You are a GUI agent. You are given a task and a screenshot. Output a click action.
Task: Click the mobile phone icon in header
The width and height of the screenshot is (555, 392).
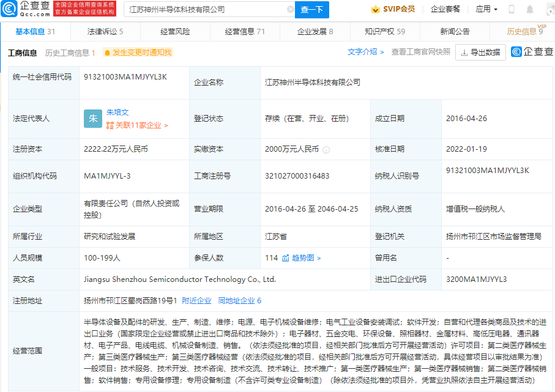(512, 9)
